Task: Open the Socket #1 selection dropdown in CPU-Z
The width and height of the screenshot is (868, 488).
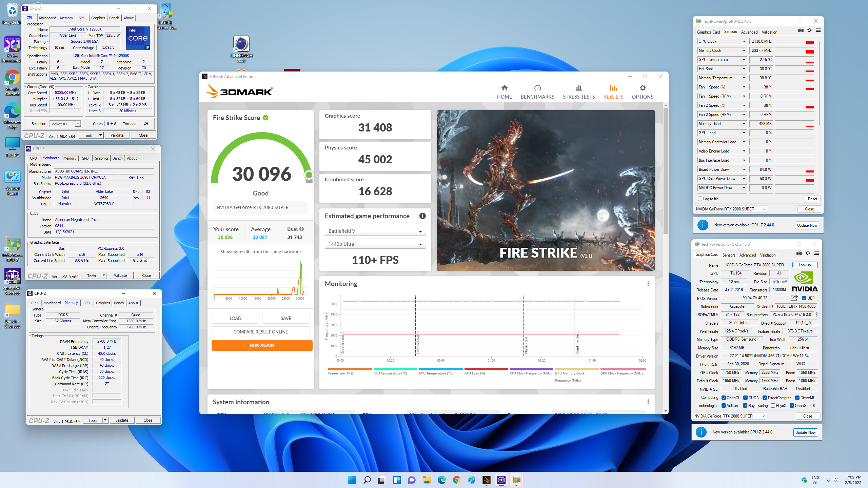Action: 65,124
